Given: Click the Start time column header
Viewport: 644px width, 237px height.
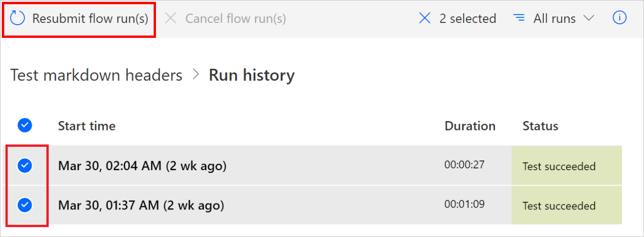Looking at the screenshot, I should (87, 126).
